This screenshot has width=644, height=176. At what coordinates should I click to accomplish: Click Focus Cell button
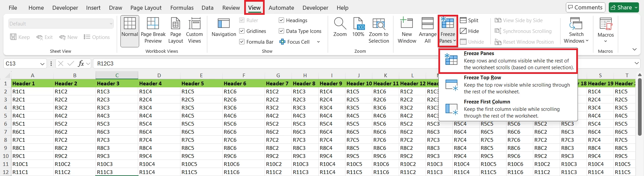[294, 42]
